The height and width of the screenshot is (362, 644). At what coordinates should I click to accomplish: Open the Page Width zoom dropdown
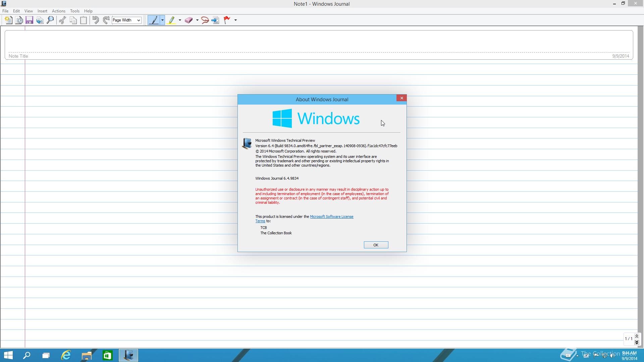pos(126,20)
